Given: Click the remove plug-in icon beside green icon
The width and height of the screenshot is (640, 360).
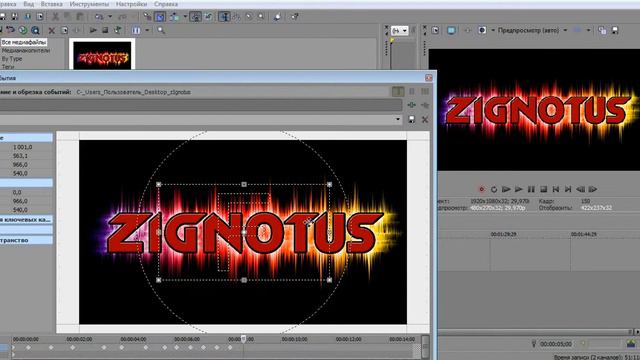Looking at the screenshot, I should coord(425,105).
